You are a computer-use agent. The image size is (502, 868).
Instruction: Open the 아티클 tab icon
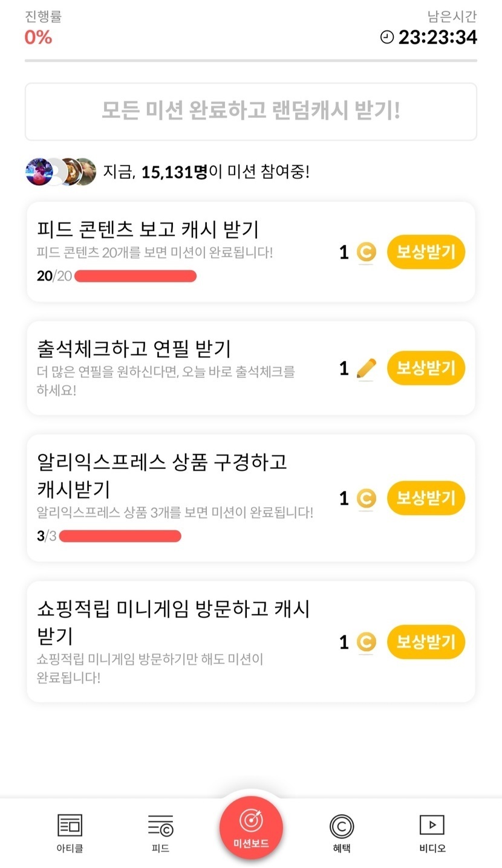(70, 825)
